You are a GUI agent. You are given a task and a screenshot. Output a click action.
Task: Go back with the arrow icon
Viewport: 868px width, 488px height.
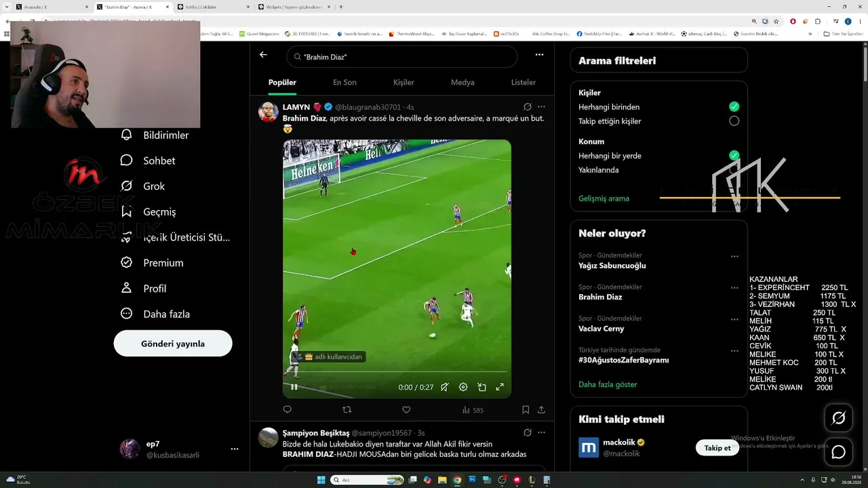[264, 55]
